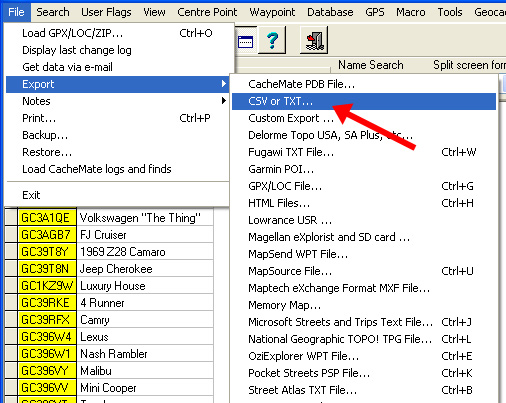Expand the Notes submenu
Image resolution: width=506 pixels, height=403 pixels.
click(x=117, y=101)
